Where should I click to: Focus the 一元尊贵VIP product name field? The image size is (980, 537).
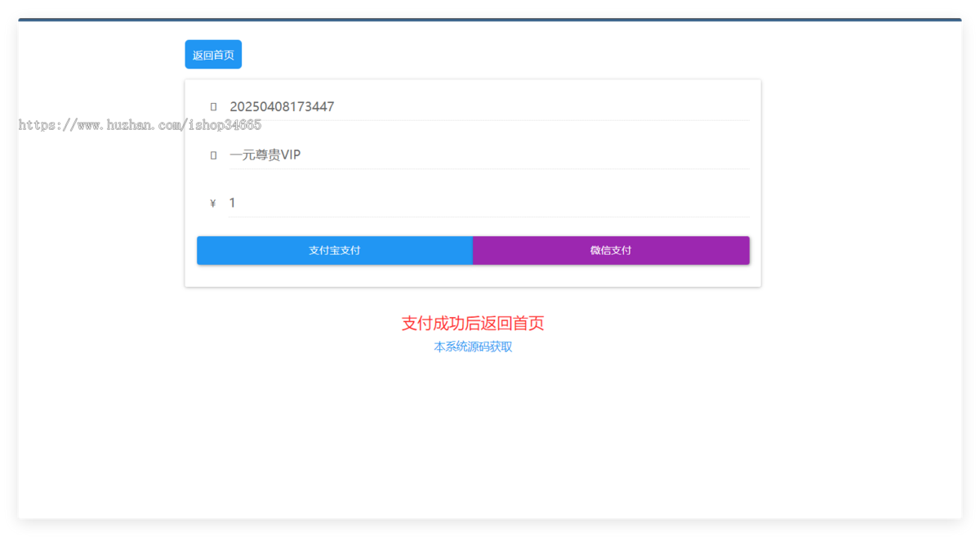[489, 155]
